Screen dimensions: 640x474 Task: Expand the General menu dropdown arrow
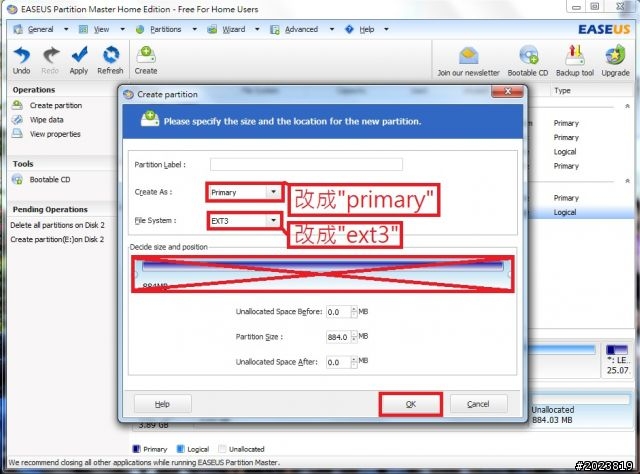[x=66, y=29]
